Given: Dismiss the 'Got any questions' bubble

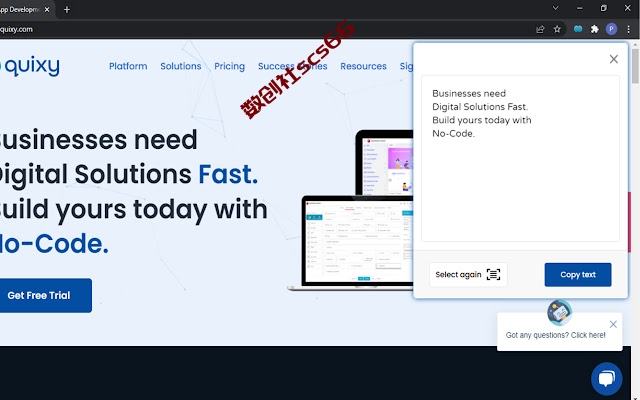Looking at the screenshot, I should point(613,324).
